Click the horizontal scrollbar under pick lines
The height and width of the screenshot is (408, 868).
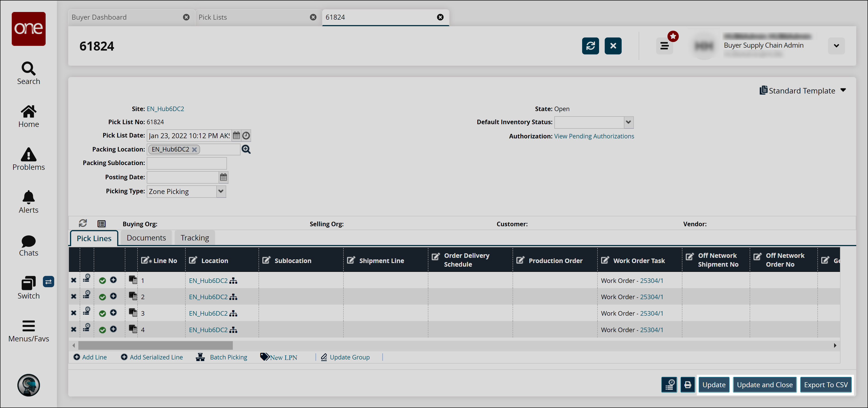click(155, 345)
